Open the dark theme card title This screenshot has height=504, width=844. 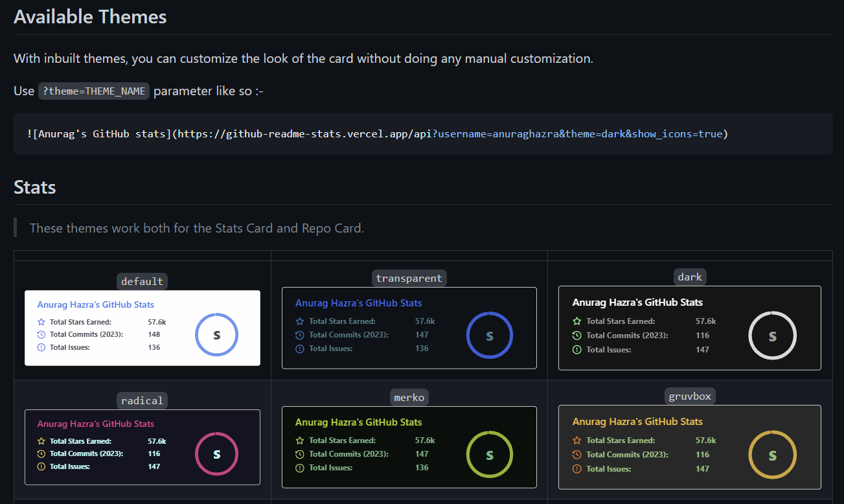(x=637, y=303)
